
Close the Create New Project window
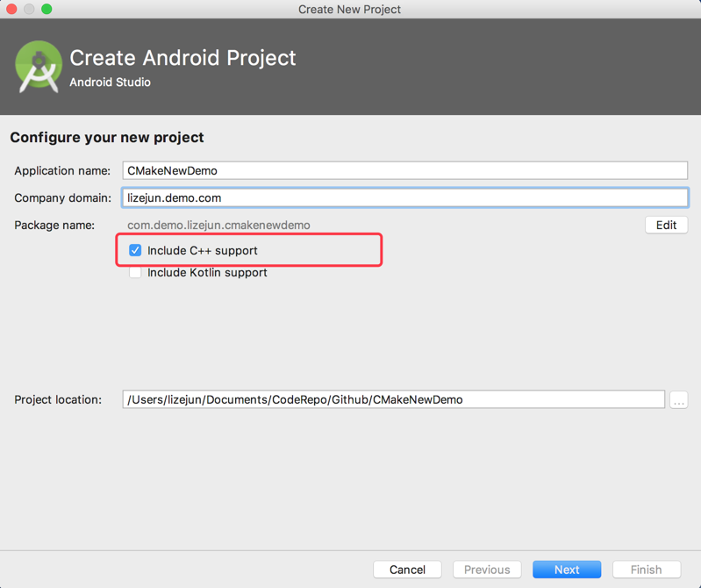pos(11,9)
